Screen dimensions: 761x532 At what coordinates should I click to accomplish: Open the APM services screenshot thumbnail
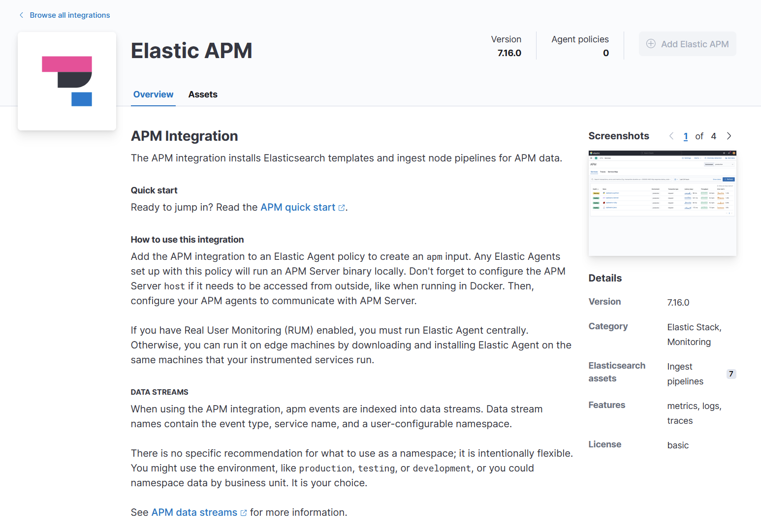tap(662, 203)
